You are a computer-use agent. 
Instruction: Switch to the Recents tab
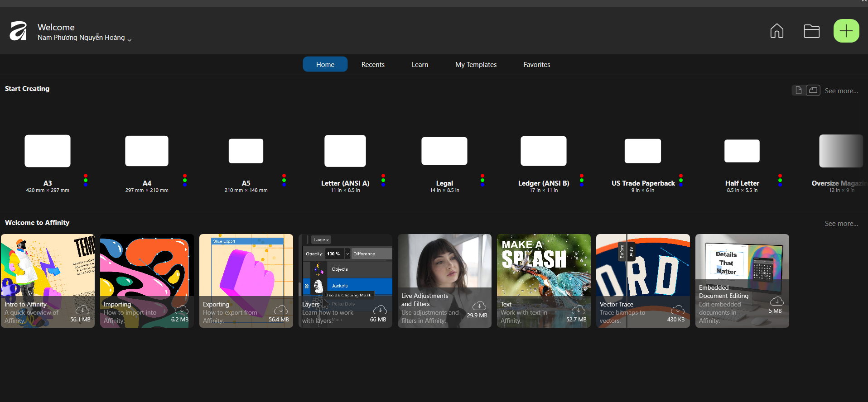[x=373, y=65]
